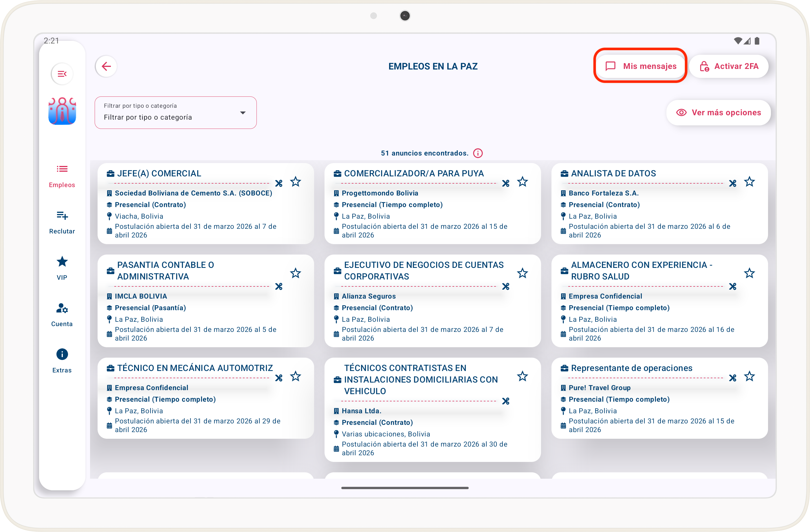Screen dimensions: 810x532
Task: Click the dropdown arrow in filter field
Action: [x=243, y=113]
